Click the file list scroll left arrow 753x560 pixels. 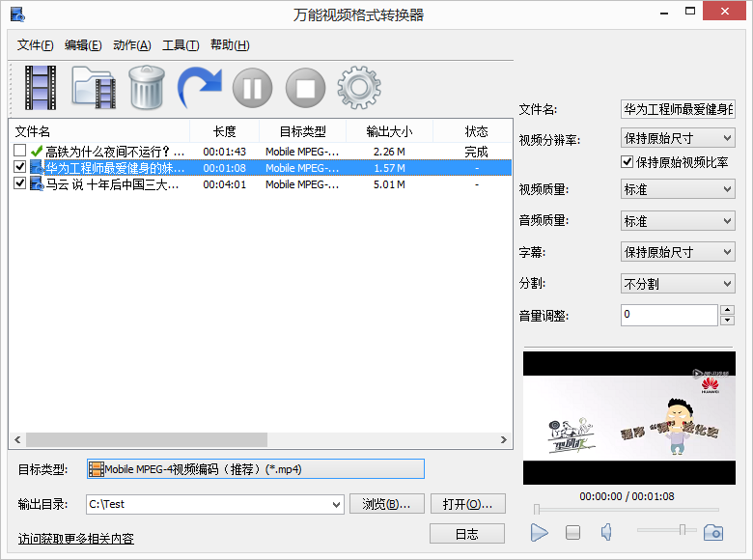coord(17,439)
